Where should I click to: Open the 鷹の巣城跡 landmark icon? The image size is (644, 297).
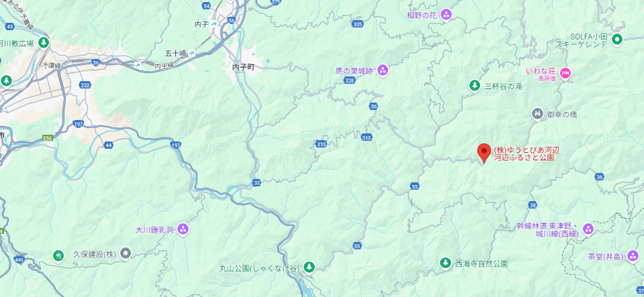pos(383,70)
